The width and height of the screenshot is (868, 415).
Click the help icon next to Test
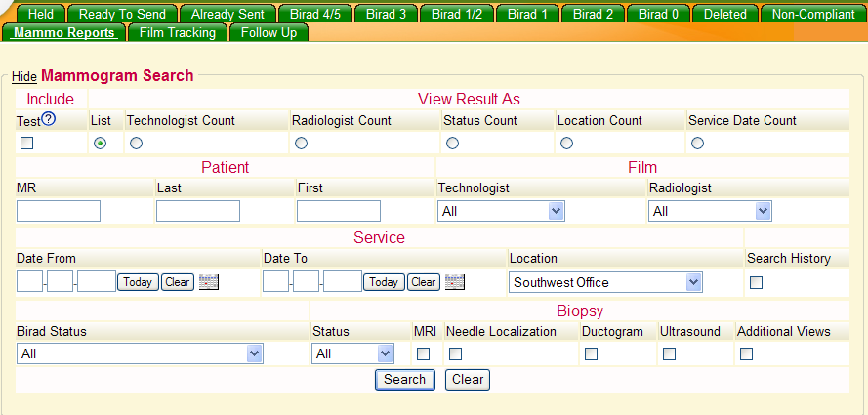point(48,120)
